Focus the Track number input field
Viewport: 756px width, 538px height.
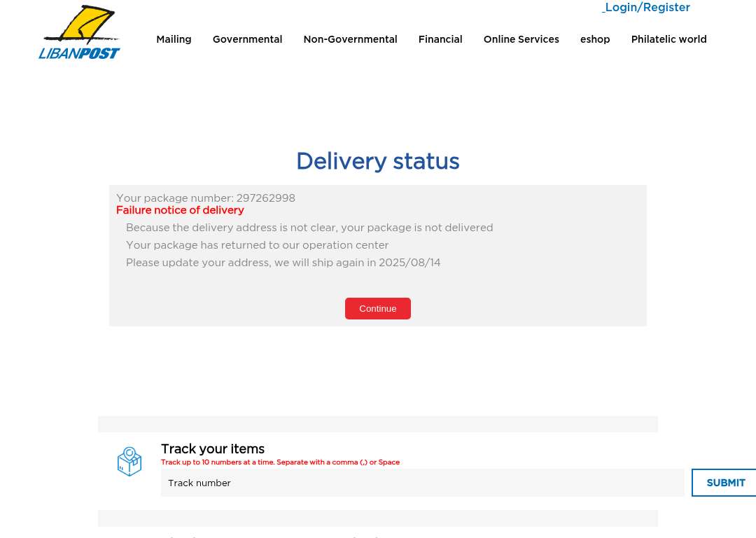(422, 483)
